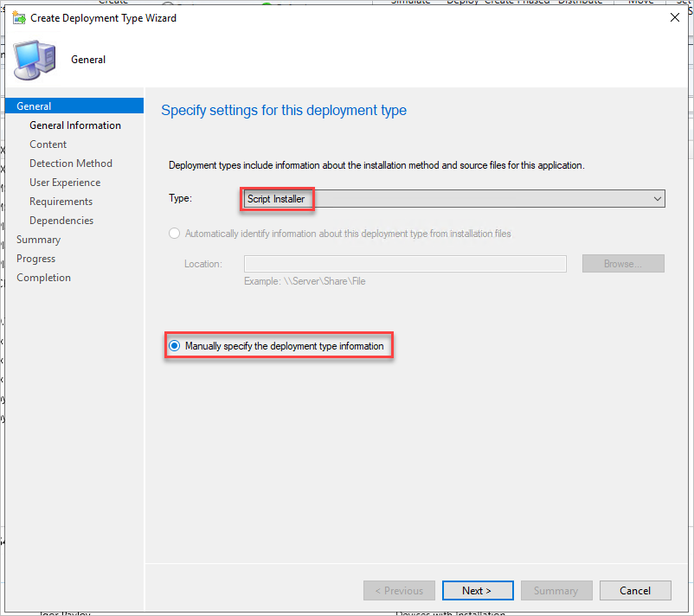Click the Move ribbon icon

click(x=640, y=3)
